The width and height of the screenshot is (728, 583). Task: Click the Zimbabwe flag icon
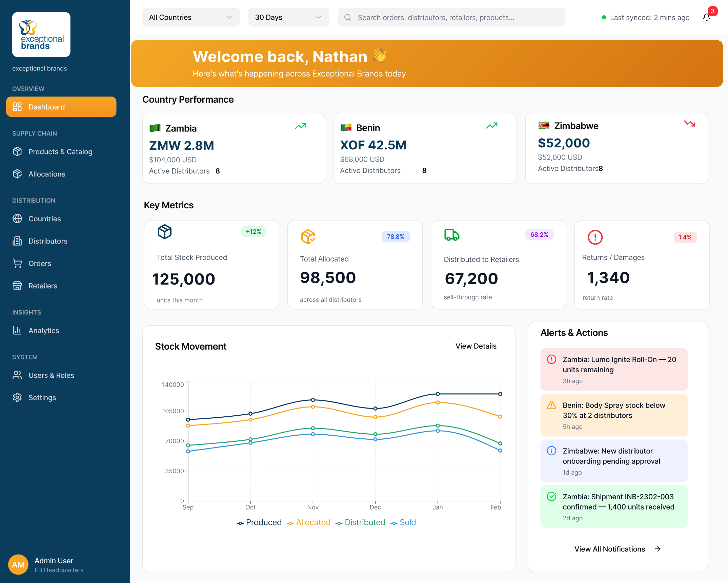(x=544, y=125)
